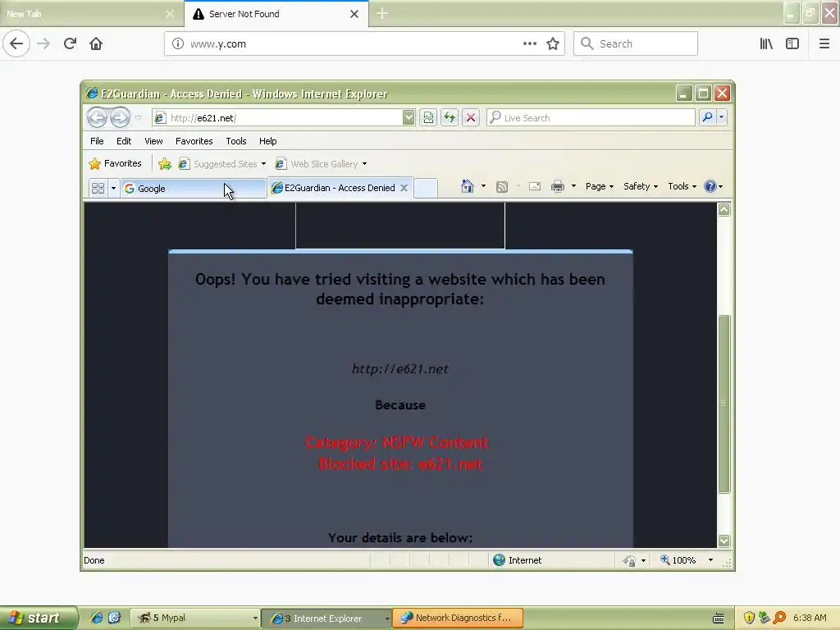The image size is (840, 630).
Task: Expand the IE address bar dropdown
Action: click(x=409, y=117)
